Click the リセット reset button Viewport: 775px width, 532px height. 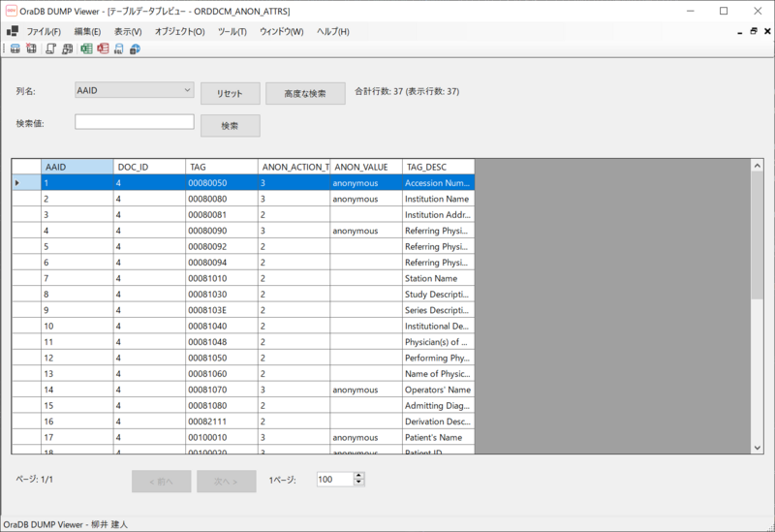230,94
